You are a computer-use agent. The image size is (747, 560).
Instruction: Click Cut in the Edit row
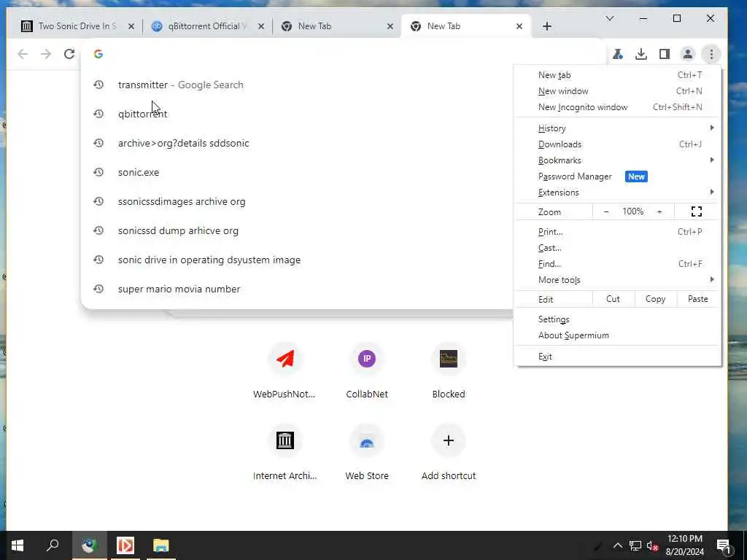click(613, 299)
